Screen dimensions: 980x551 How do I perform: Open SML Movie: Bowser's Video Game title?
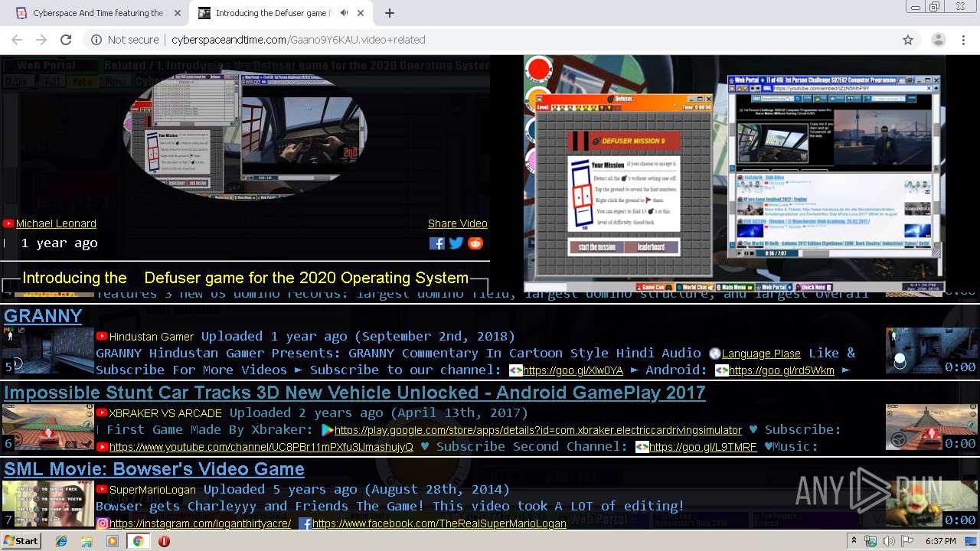click(154, 469)
